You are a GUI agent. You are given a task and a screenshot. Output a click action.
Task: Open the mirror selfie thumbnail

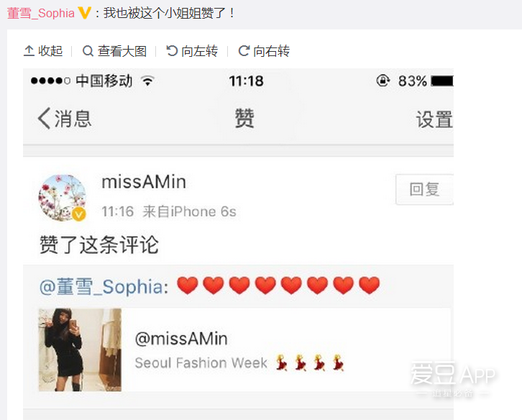click(80, 350)
